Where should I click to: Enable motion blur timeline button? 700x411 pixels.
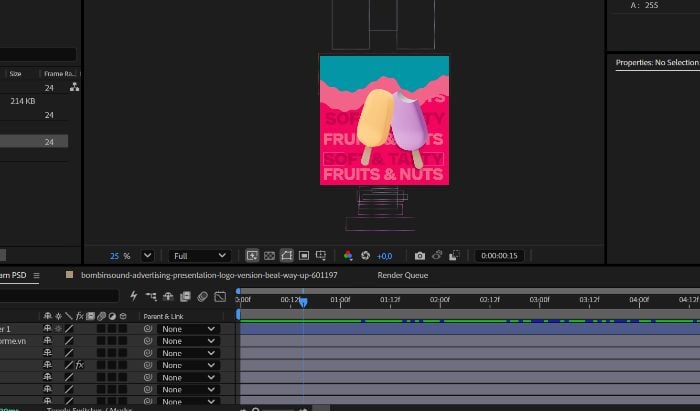202,296
